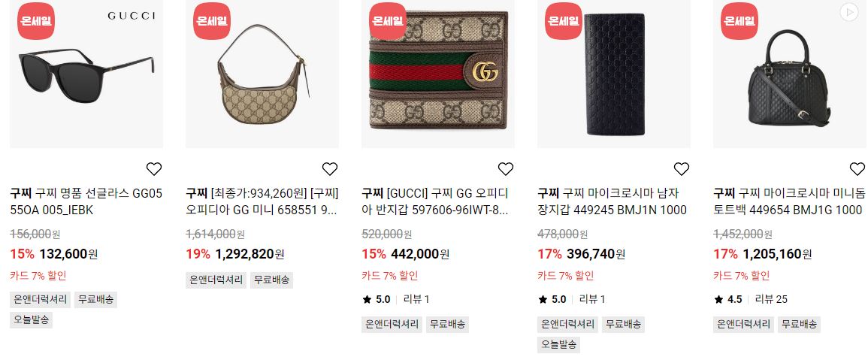This screenshot has height=357, width=868.
Task: Click 오늘발송 tag under the sunglasses
Action: [32, 319]
